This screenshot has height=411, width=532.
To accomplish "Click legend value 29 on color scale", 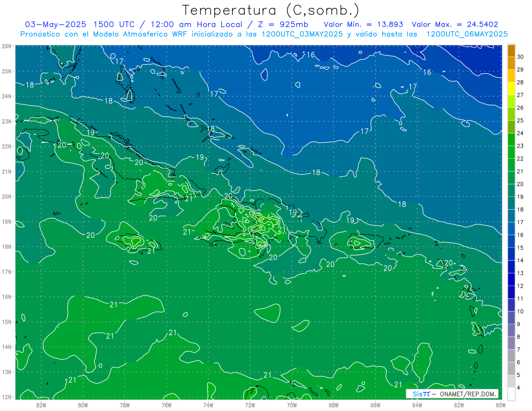I will [520, 70].
